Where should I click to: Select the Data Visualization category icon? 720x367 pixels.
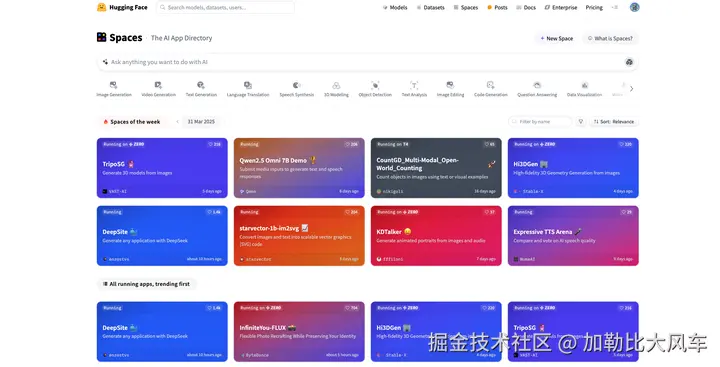coord(585,85)
